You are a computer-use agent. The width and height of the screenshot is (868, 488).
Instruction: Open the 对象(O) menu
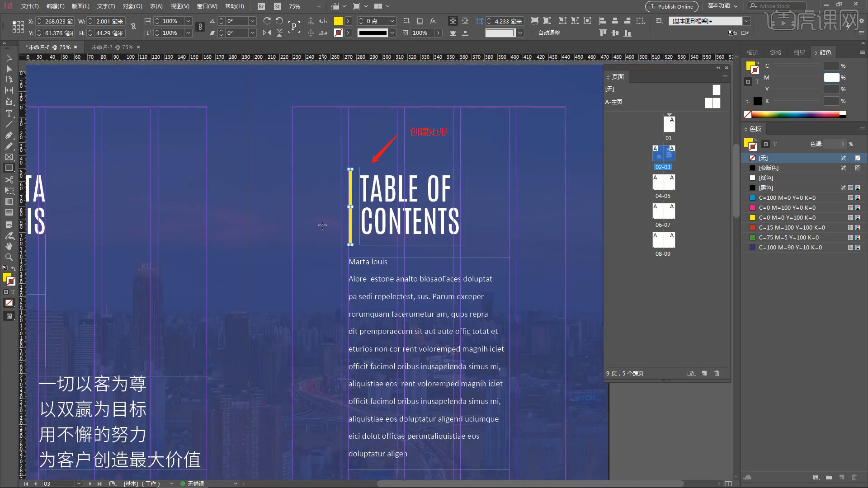[132, 6]
